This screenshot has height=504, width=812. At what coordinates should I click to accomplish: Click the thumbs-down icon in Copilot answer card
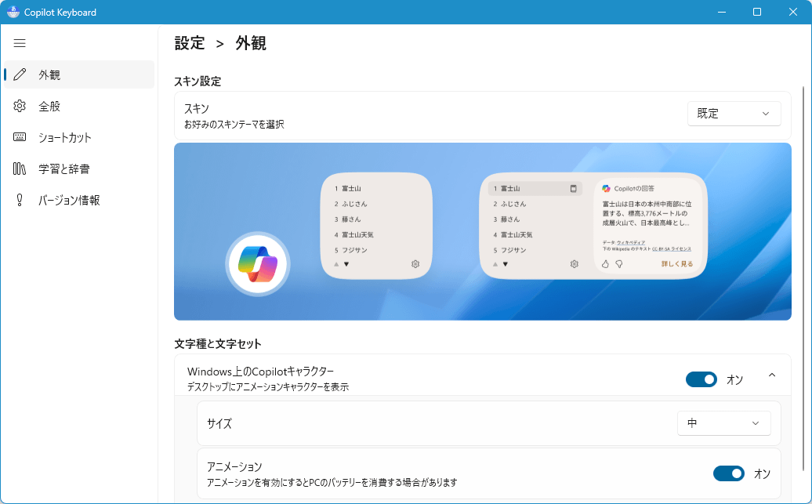tap(618, 264)
